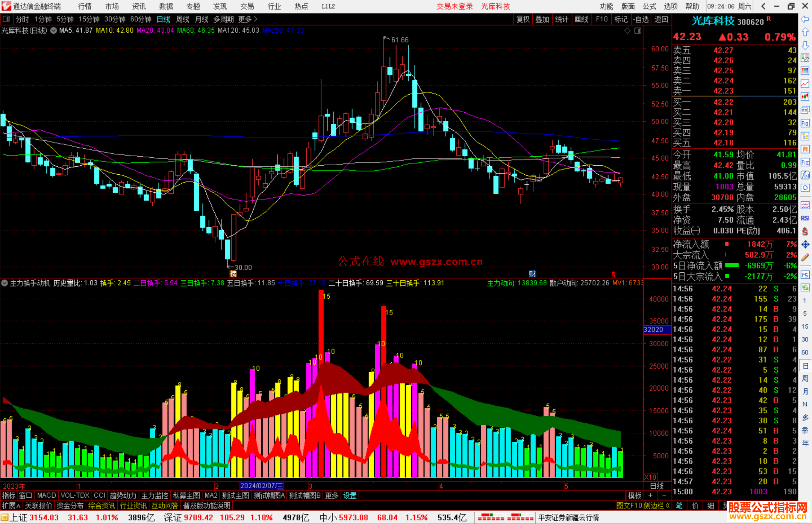The image size is (812, 524).
Task: Click the line trend chart sidebar icon
Action: pos(805,84)
